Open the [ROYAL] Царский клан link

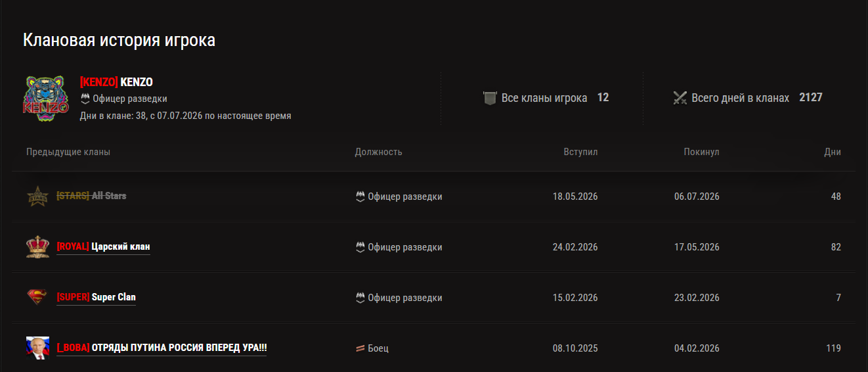(x=103, y=246)
